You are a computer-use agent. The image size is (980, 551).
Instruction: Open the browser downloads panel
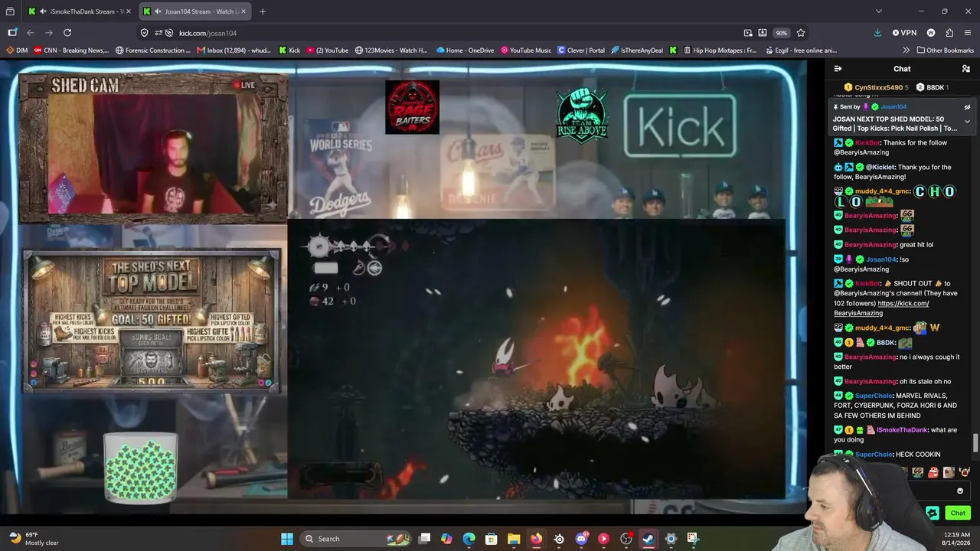pos(877,33)
